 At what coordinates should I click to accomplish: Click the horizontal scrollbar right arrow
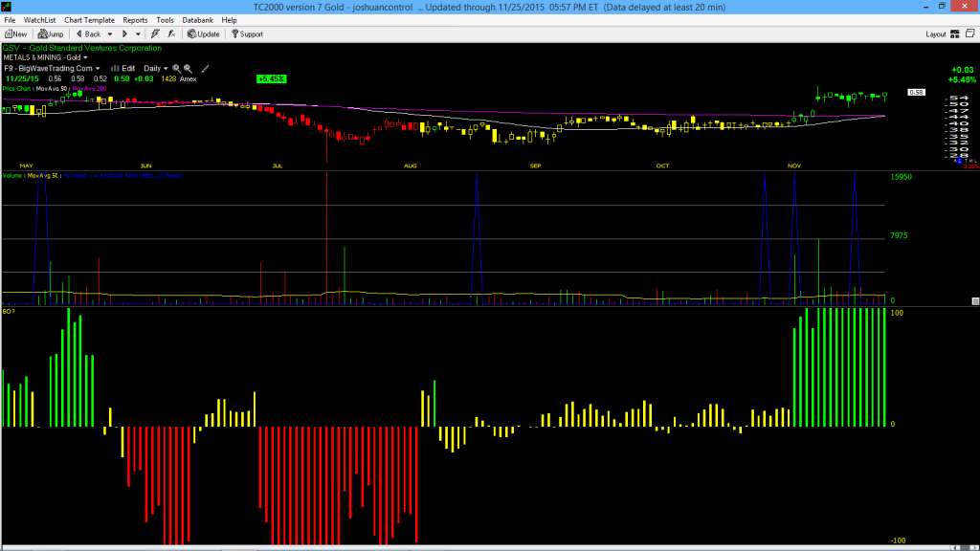pos(974,548)
